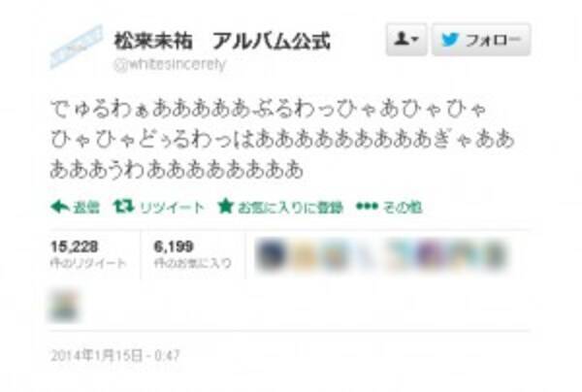Open the @whitesincerely handle link
Viewport: 582px width, 392px height.
[170, 65]
